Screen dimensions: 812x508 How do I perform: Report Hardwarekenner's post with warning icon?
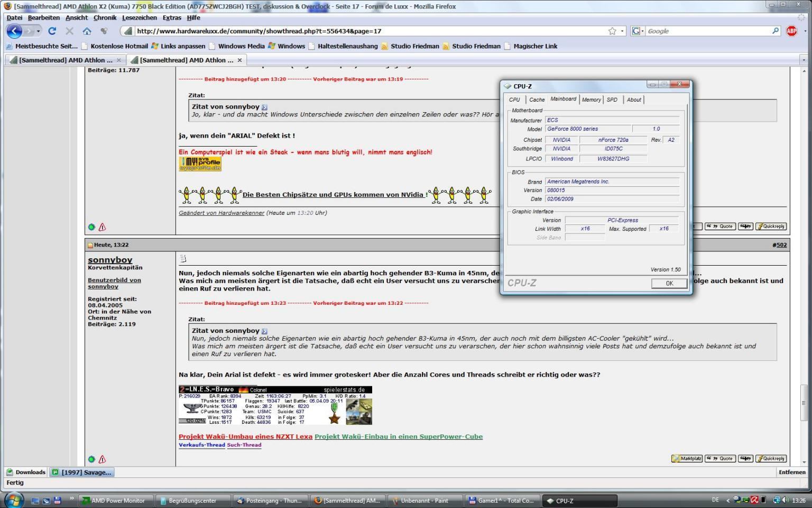tap(102, 227)
